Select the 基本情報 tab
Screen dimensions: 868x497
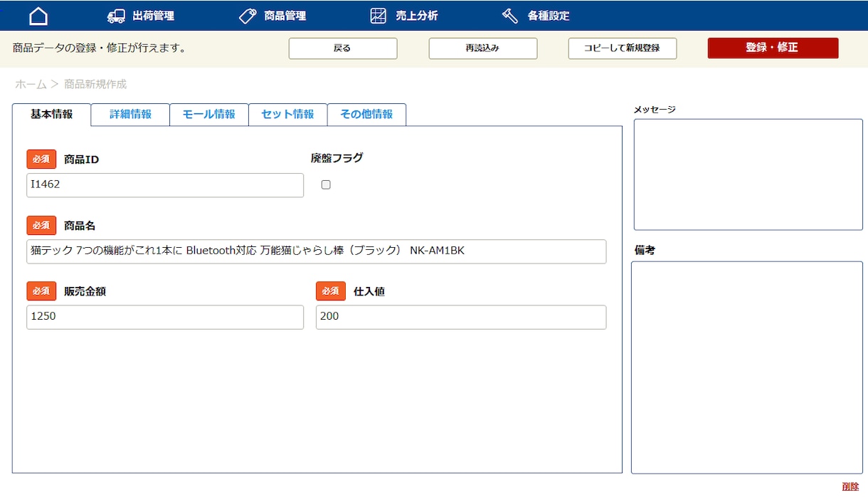point(51,115)
